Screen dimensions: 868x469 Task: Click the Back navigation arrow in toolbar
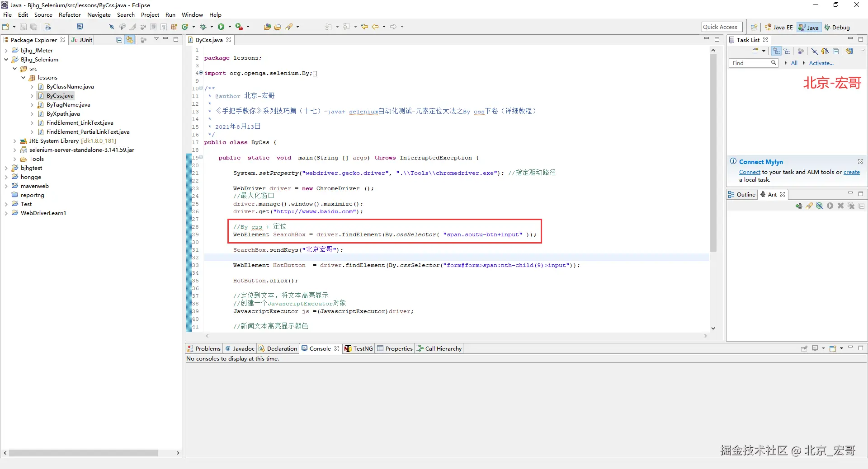tap(375, 27)
